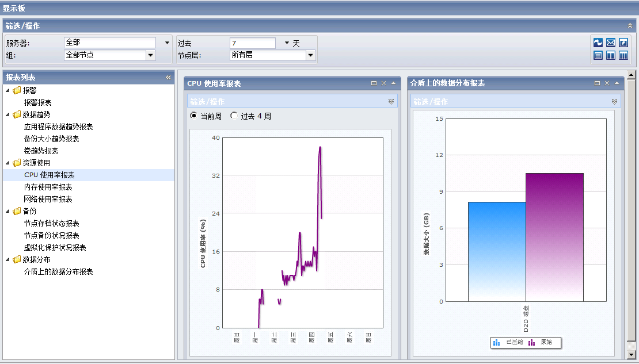
Task: Open 备份大小趋势报表 in report list
Action: pos(52,139)
